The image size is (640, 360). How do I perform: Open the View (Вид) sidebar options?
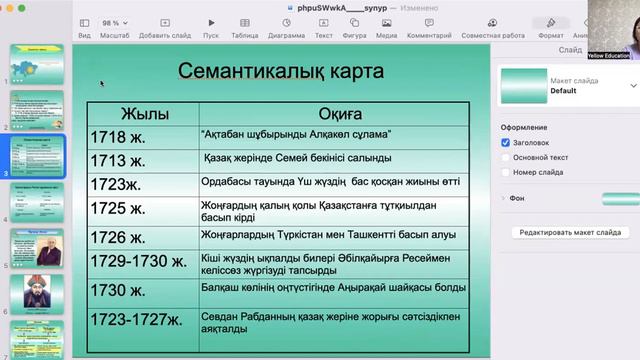[84, 23]
